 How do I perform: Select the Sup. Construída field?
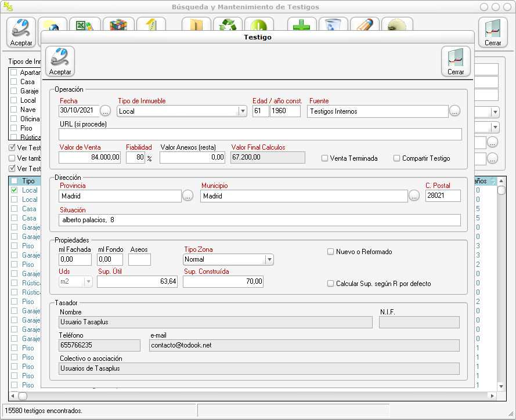(223, 281)
